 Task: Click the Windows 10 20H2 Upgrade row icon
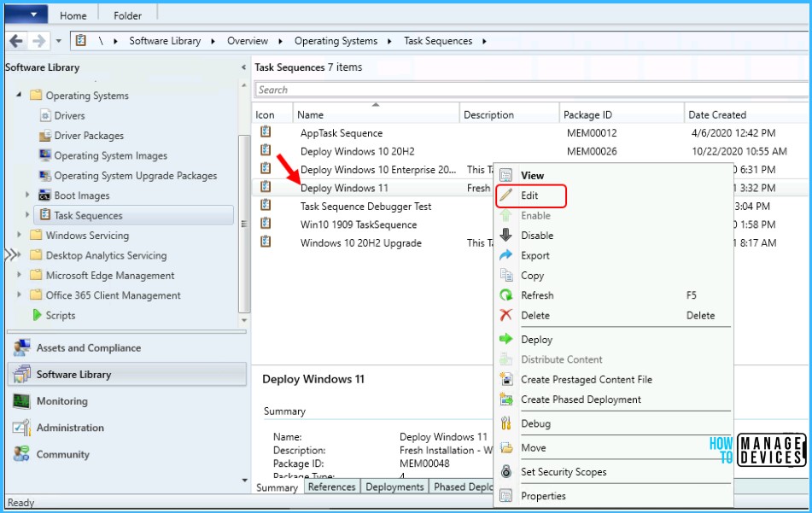pos(266,242)
